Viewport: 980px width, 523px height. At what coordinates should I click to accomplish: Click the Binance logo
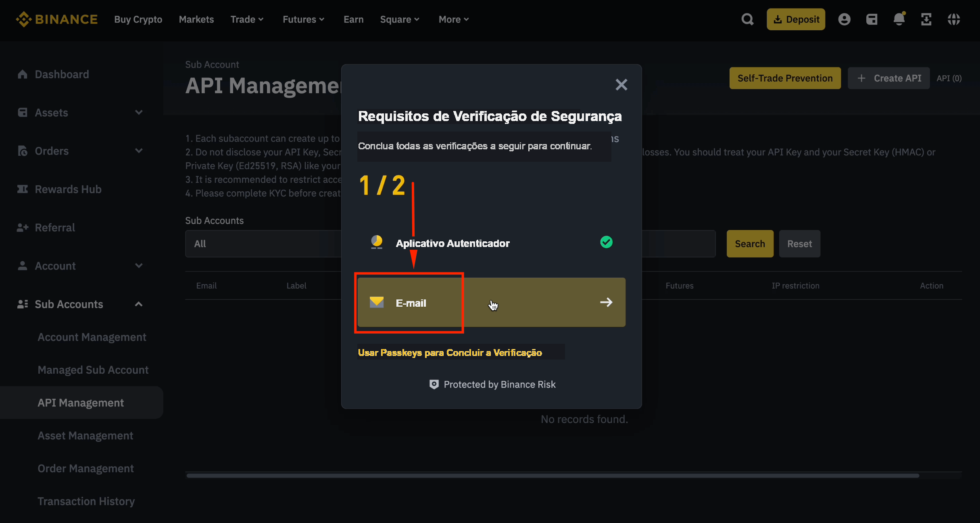click(x=57, y=19)
